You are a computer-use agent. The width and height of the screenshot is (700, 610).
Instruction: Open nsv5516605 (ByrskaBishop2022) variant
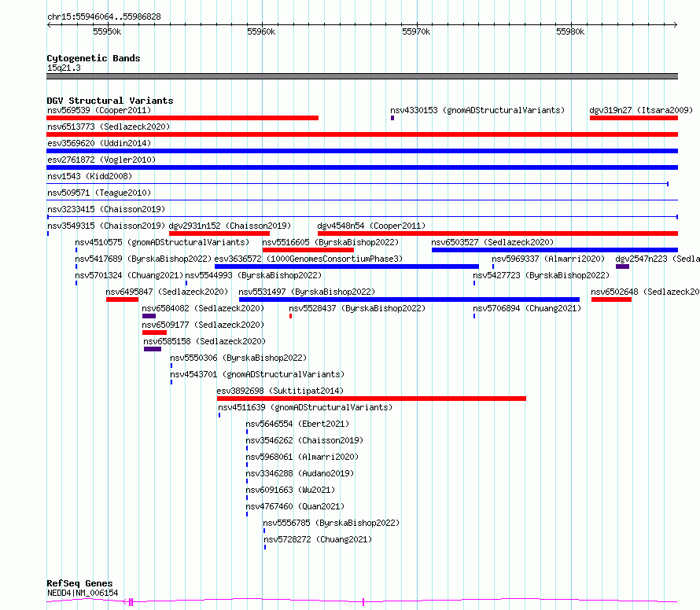click(x=330, y=242)
